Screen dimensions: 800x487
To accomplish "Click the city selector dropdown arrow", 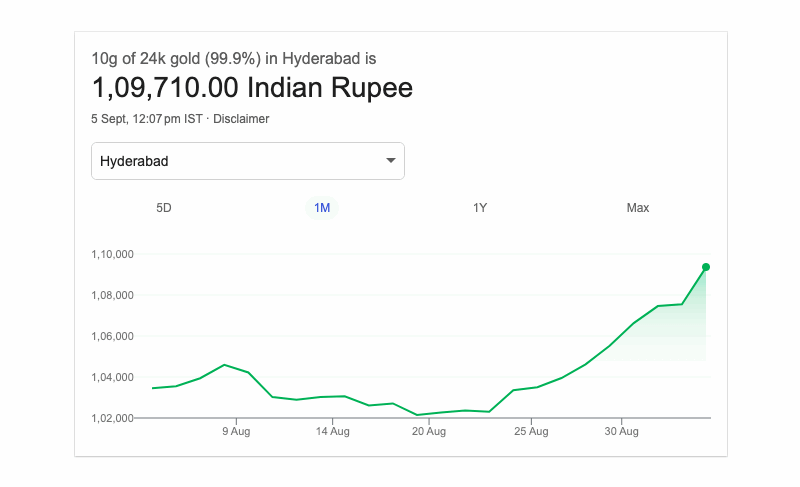I will (391, 161).
